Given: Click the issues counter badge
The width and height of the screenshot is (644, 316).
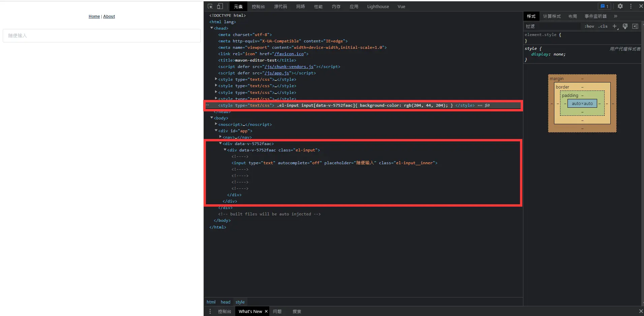Looking at the screenshot, I should coord(605,6).
